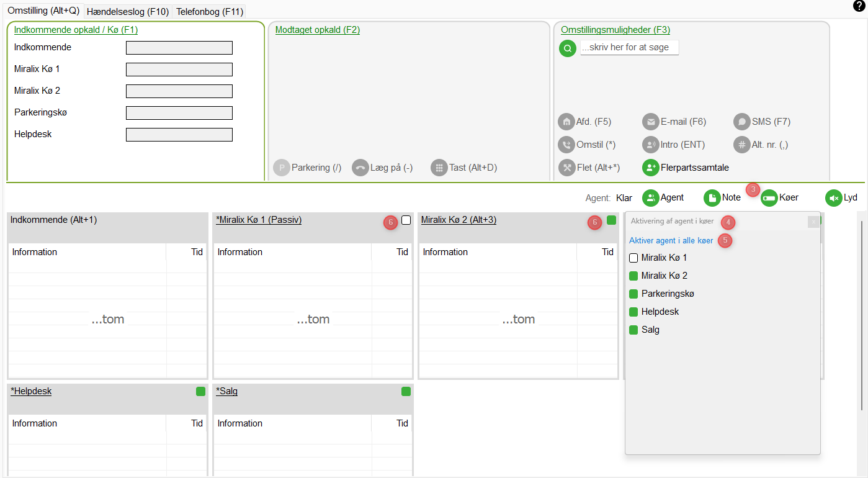Open the Agent status icon
The height and width of the screenshot is (478, 868).
(x=650, y=198)
